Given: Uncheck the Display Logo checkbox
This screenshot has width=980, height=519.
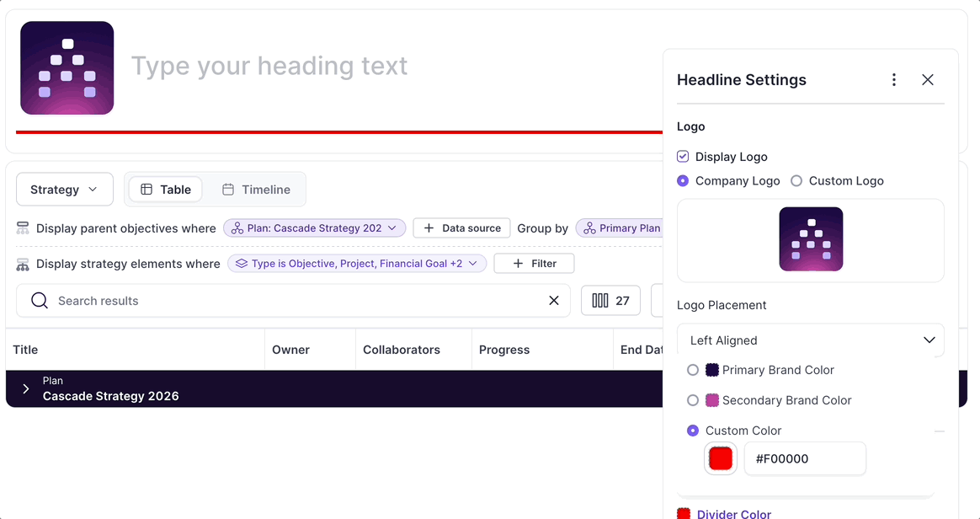Looking at the screenshot, I should 683,157.
